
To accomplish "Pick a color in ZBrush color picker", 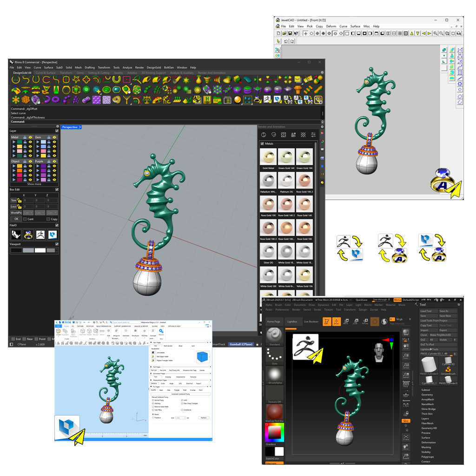I will pyautogui.click(x=274, y=432).
